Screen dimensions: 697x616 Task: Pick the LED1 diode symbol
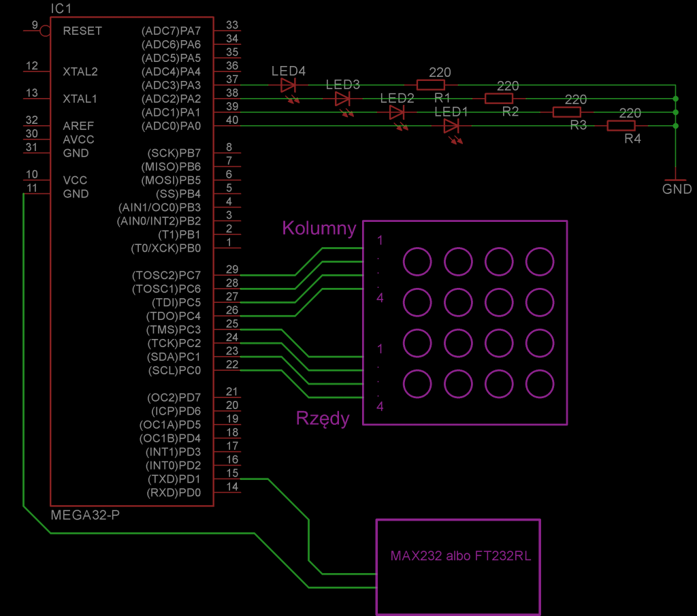pos(451,126)
